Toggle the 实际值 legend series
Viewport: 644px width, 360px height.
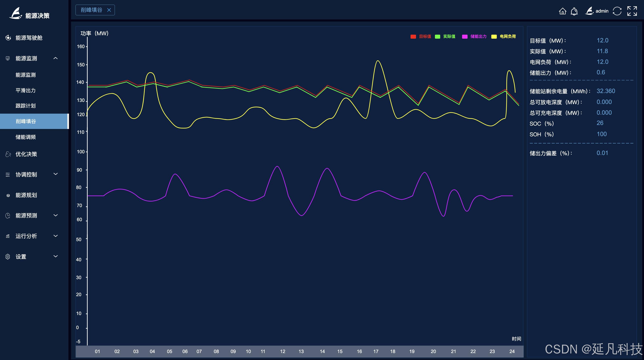[449, 37]
